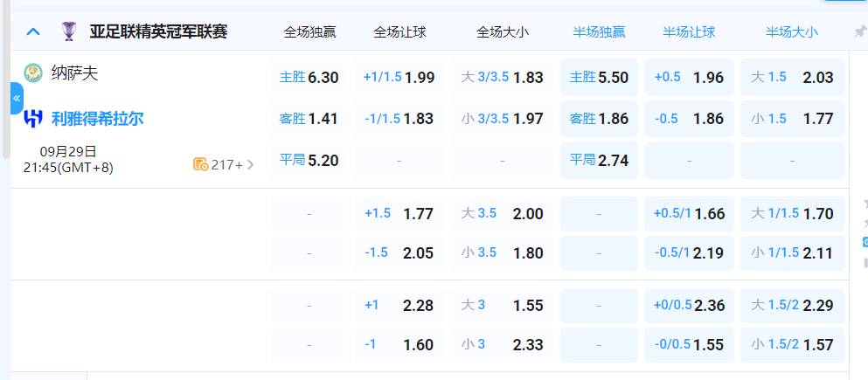Select 客胜 full-time odds 1.41
The image size is (868, 380).
309,119
